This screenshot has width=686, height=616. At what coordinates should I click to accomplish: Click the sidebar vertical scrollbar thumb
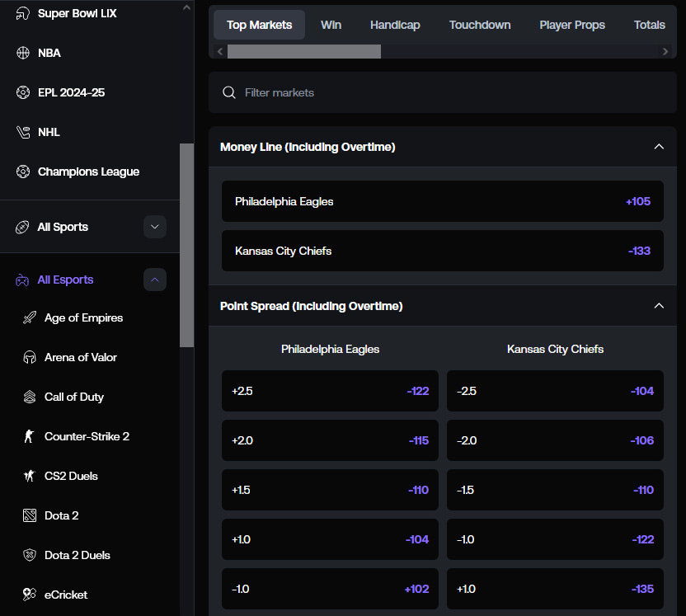(x=187, y=245)
